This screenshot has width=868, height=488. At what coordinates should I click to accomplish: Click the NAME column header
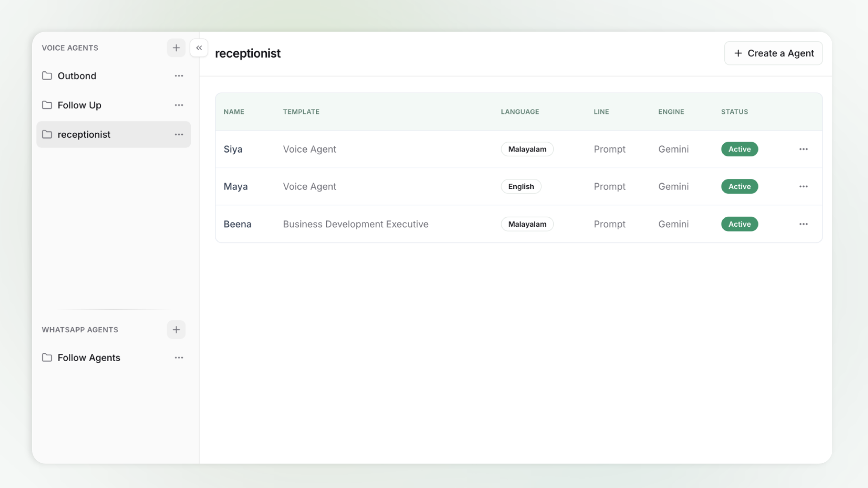[x=234, y=112]
